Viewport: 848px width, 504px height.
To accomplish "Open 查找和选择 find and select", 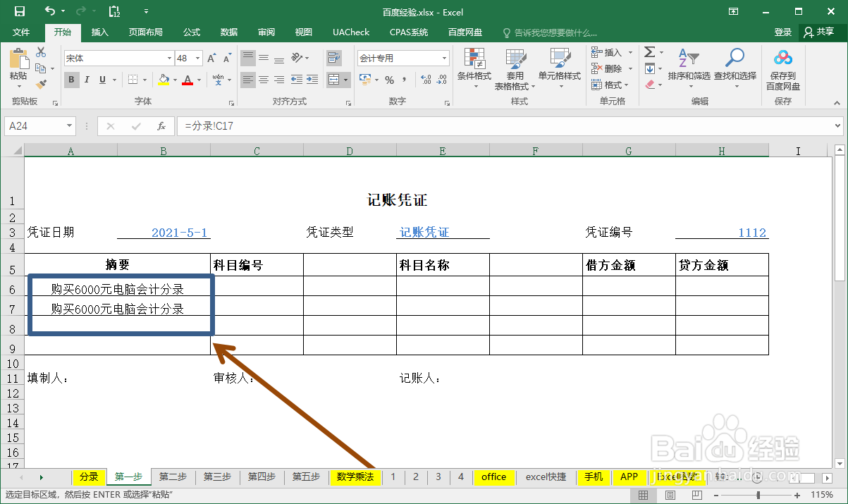I will 735,69.
